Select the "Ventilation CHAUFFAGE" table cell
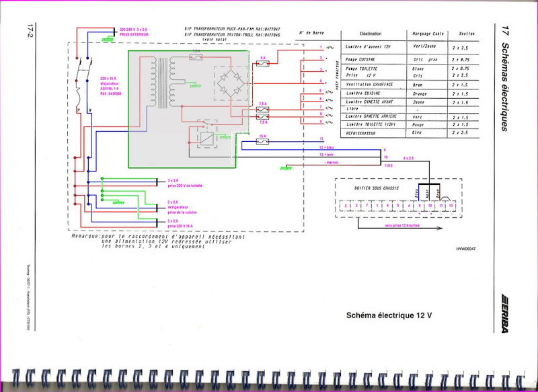Screen dimensions: 538x392 369,84
